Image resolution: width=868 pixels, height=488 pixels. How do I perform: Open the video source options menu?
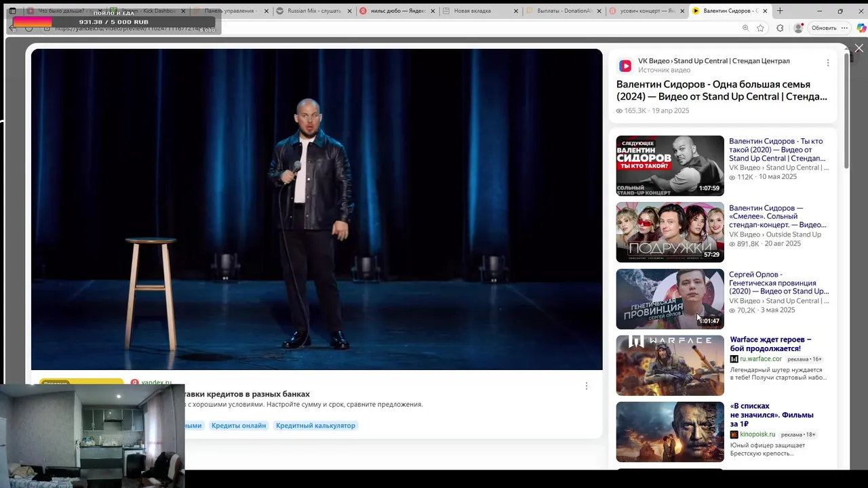pos(827,63)
